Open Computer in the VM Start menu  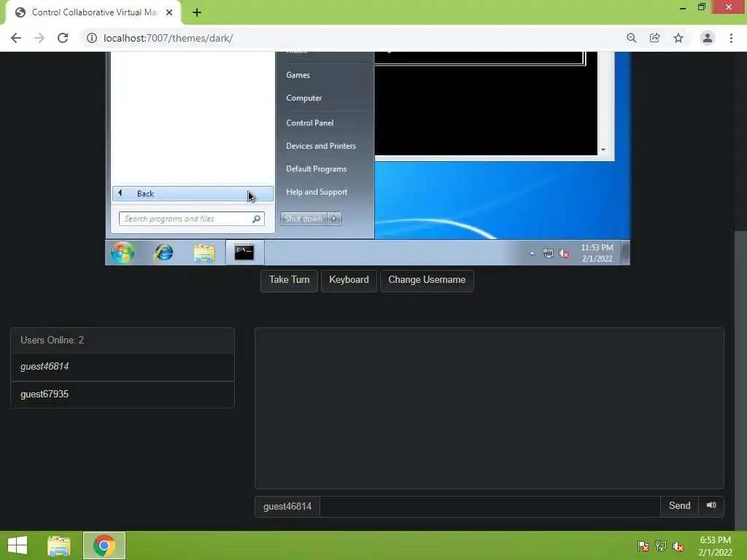tap(304, 98)
